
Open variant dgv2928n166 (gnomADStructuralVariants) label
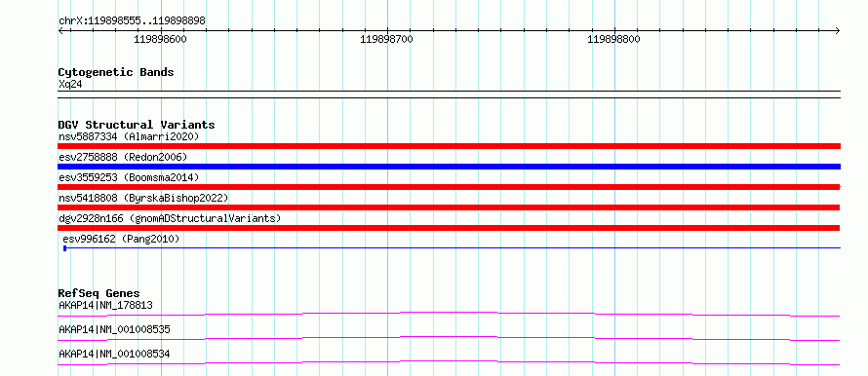point(170,218)
